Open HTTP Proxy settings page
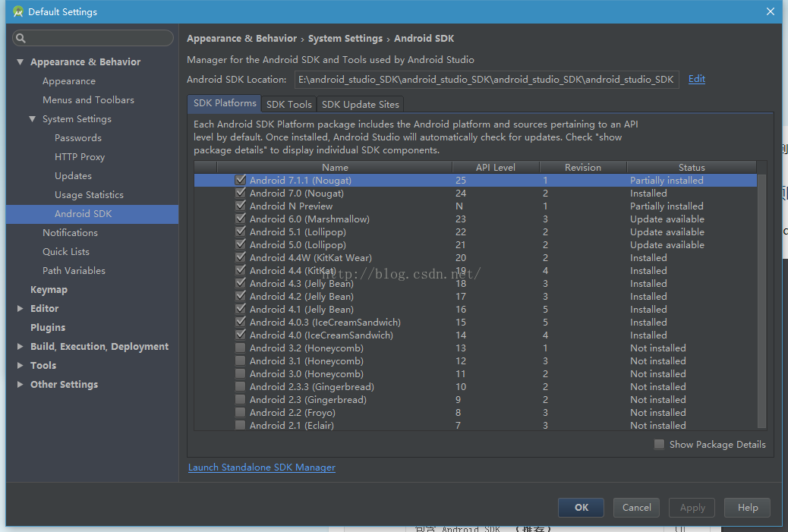788x532 pixels. pyautogui.click(x=80, y=157)
